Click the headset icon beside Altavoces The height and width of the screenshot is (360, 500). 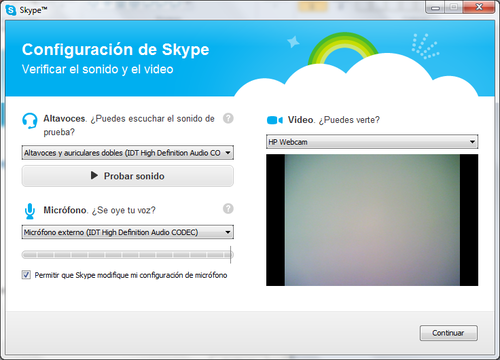coord(30,121)
